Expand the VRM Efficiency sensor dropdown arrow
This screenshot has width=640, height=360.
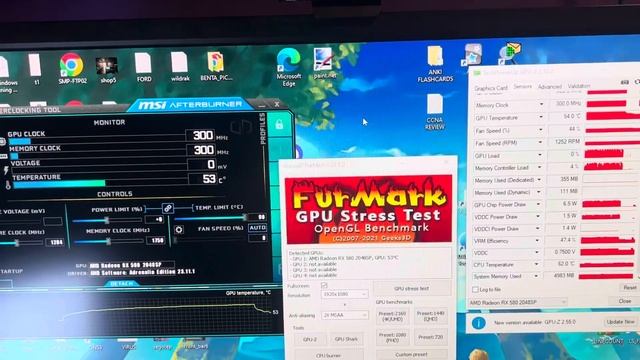(x=537, y=240)
